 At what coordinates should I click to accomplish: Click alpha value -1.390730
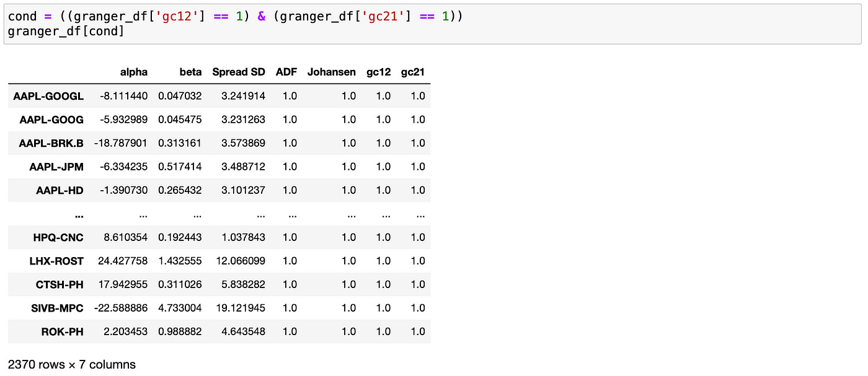pyautogui.click(x=124, y=190)
